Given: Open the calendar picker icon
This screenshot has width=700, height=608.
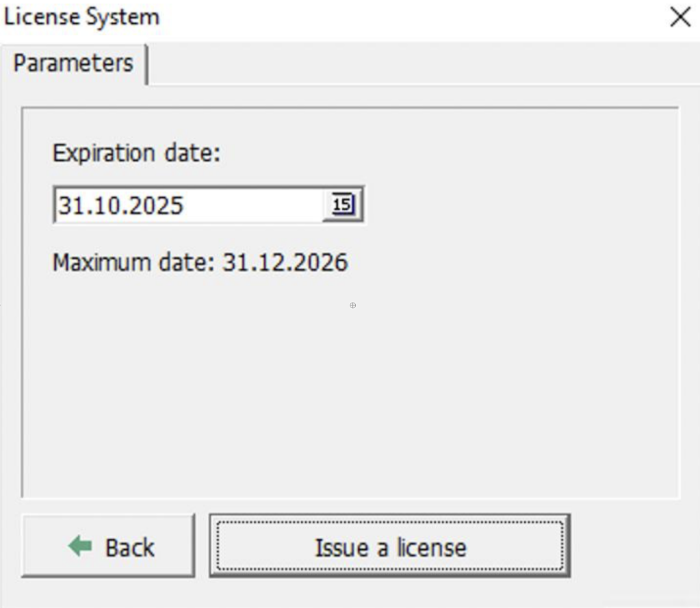Looking at the screenshot, I should tap(343, 204).
